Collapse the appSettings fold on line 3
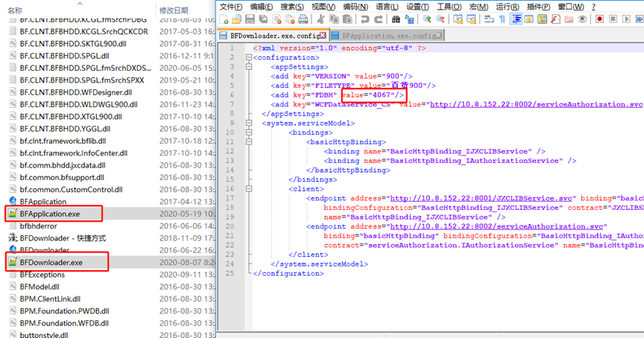This screenshot has height=338, width=644. [x=248, y=67]
